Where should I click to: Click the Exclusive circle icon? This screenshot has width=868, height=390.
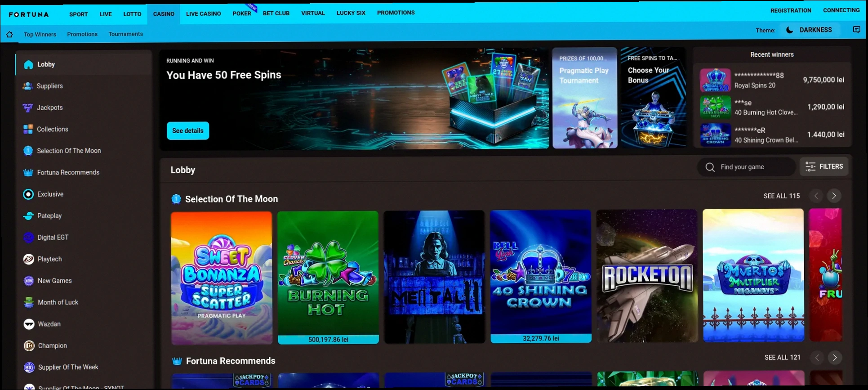(28, 194)
